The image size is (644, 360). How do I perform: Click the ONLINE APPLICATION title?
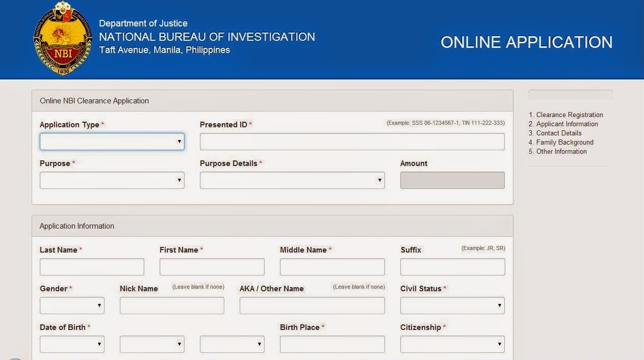526,42
